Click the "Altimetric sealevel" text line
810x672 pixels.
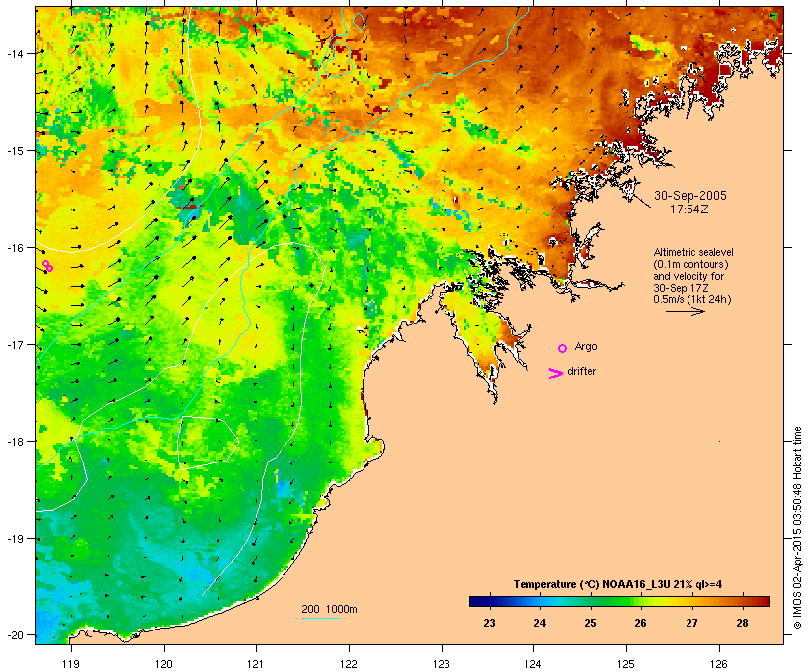(x=693, y=252)
